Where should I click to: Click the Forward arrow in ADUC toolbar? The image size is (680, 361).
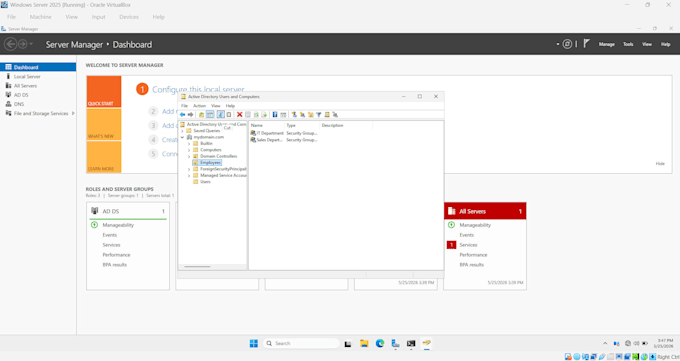(190, 115)
